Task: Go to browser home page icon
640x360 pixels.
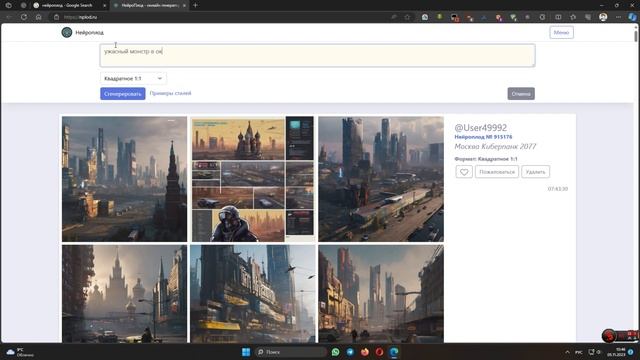Action: click(x=38, y=17)
